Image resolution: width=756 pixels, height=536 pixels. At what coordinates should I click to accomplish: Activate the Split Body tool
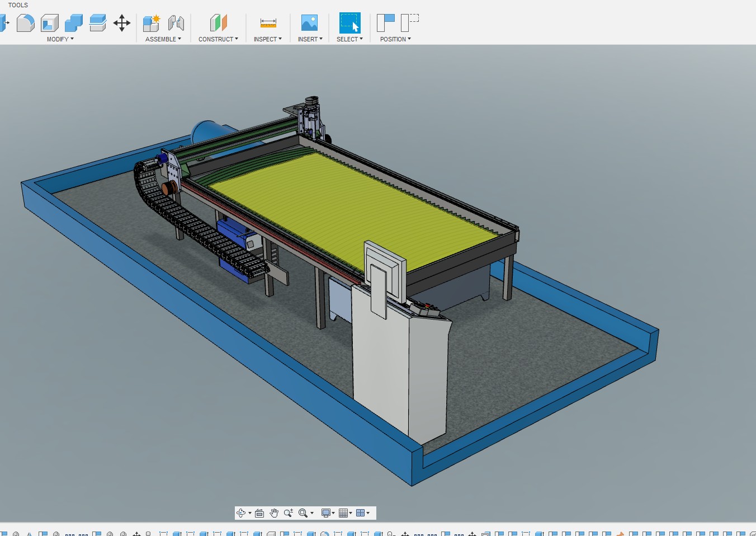point(97,23)
